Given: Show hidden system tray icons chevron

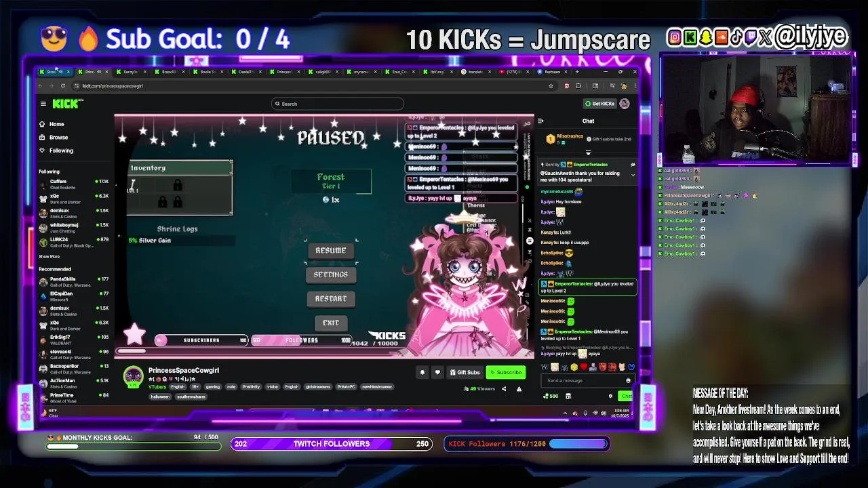Looking at the screenshot, I should point(565,413).
